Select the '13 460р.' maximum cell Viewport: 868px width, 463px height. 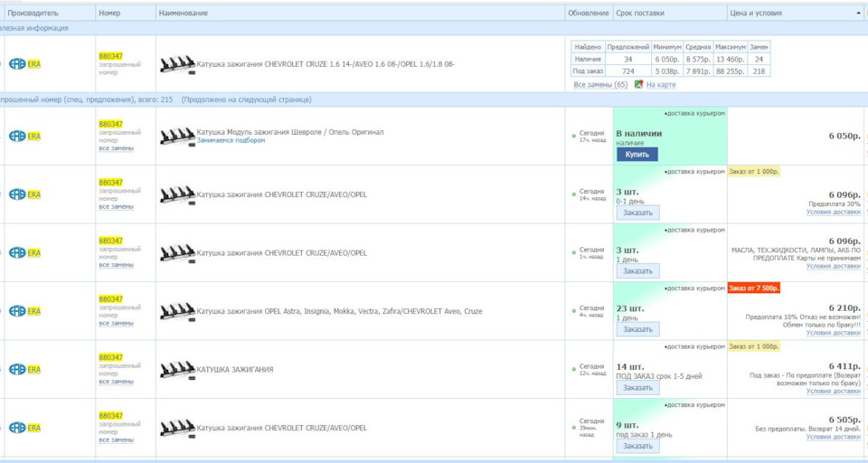point(729,60)
